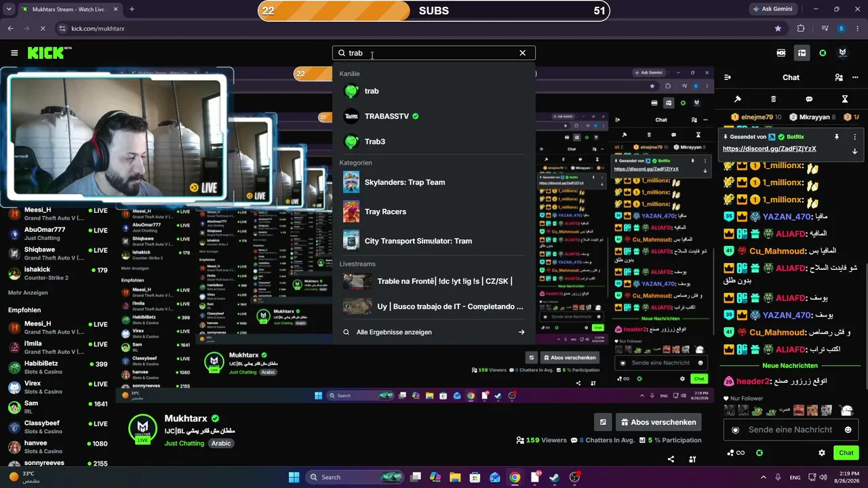The width and height of the screenshot is (868, 488).
Task: Collapse the chat panel
Action: tap(727, 77)
